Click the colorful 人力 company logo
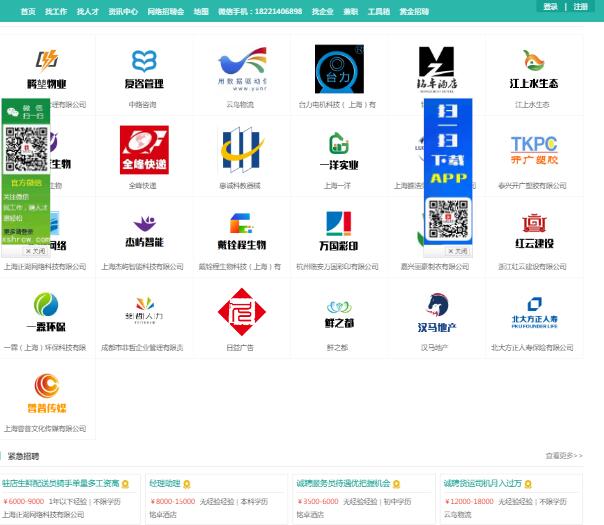The height and width of the screenshot is (525, 604). [144, 312]
